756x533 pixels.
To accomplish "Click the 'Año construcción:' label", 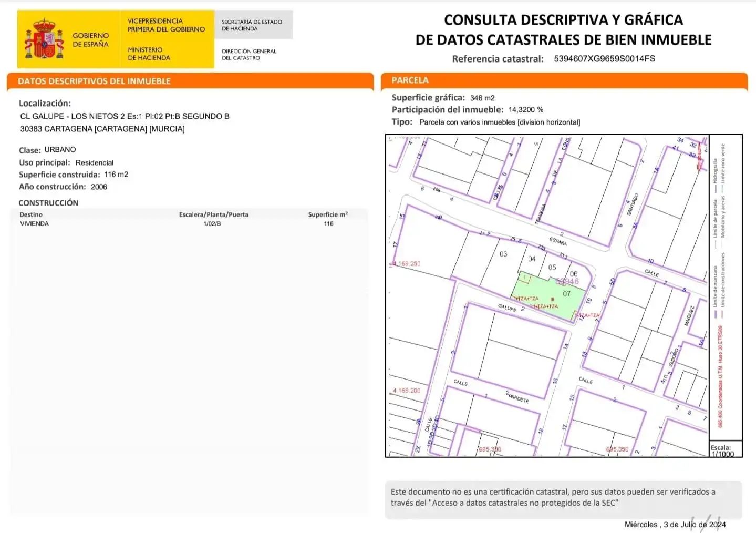I will tap(52, 187).
